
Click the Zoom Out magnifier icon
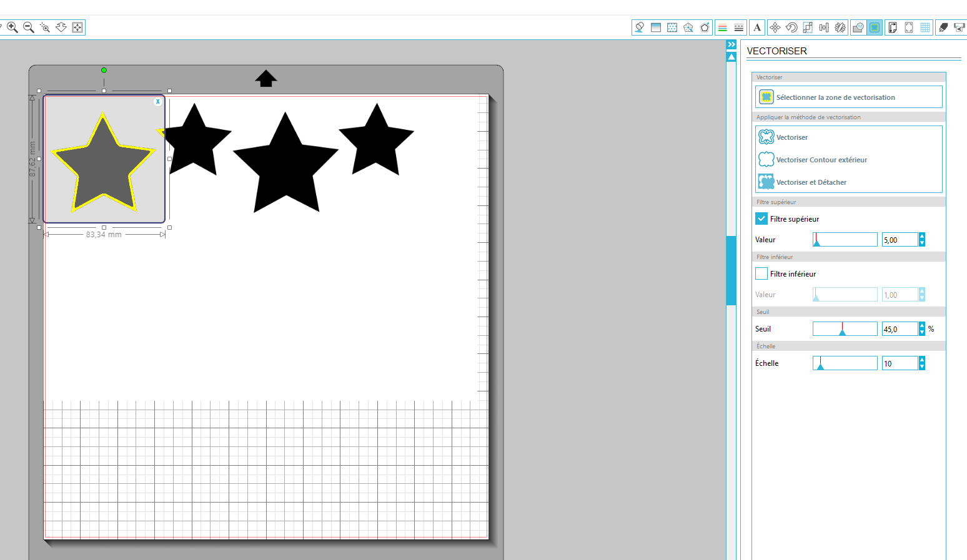[29, 27]
